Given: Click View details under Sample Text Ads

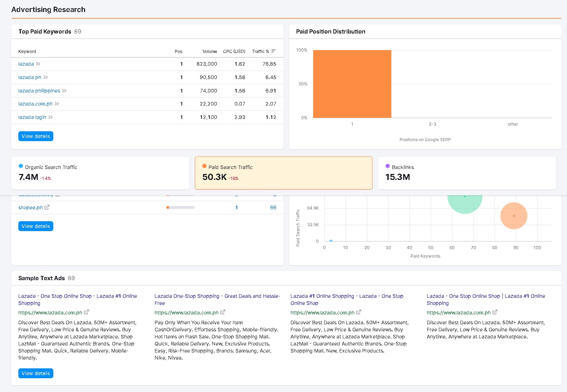Looking at the screenshot, I should (36, 373).
